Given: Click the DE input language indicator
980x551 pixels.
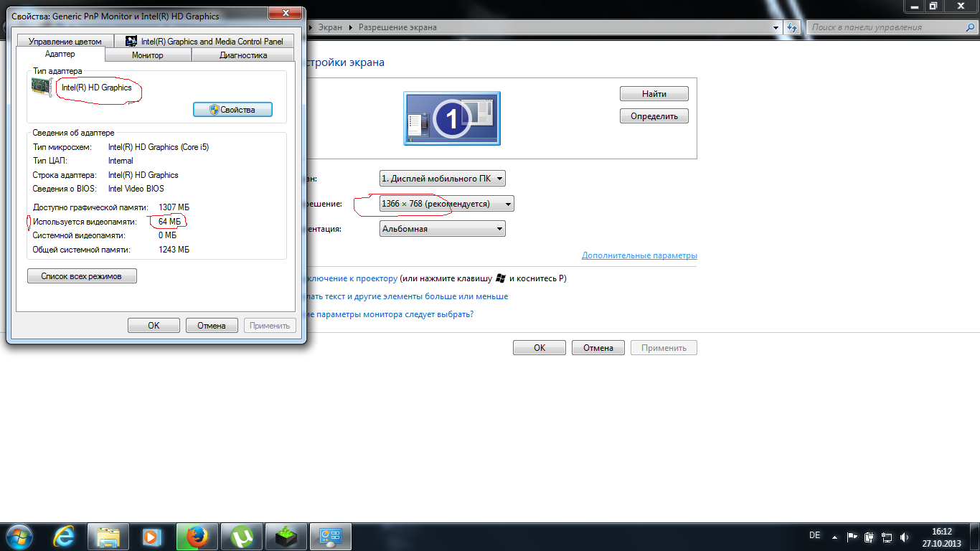Looking at the screenshot, I should 814,535.
